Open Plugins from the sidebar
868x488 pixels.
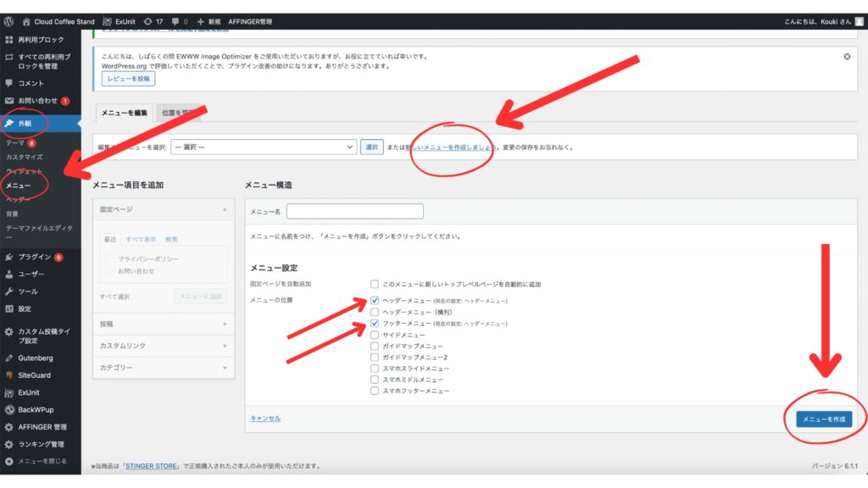pos(35,257)
